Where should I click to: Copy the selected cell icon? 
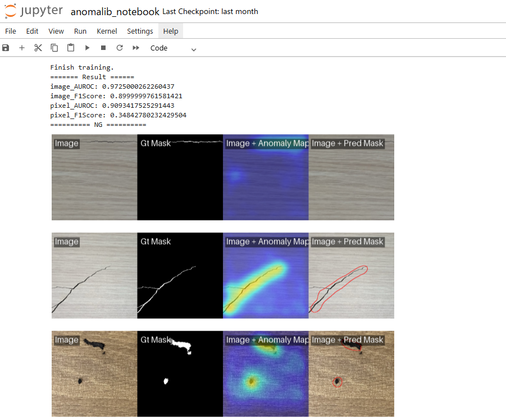pyautogui.click(x=54, y=48)
